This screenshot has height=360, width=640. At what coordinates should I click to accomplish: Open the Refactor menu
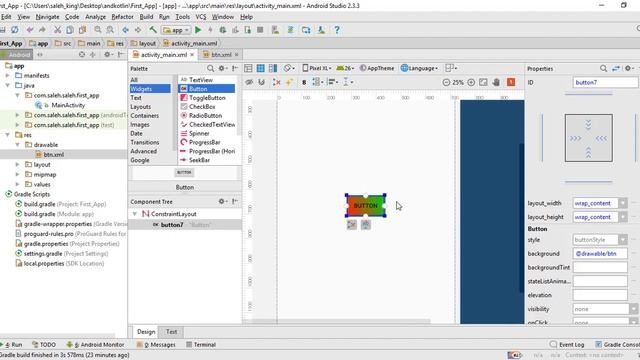click(x=122, y=17)
